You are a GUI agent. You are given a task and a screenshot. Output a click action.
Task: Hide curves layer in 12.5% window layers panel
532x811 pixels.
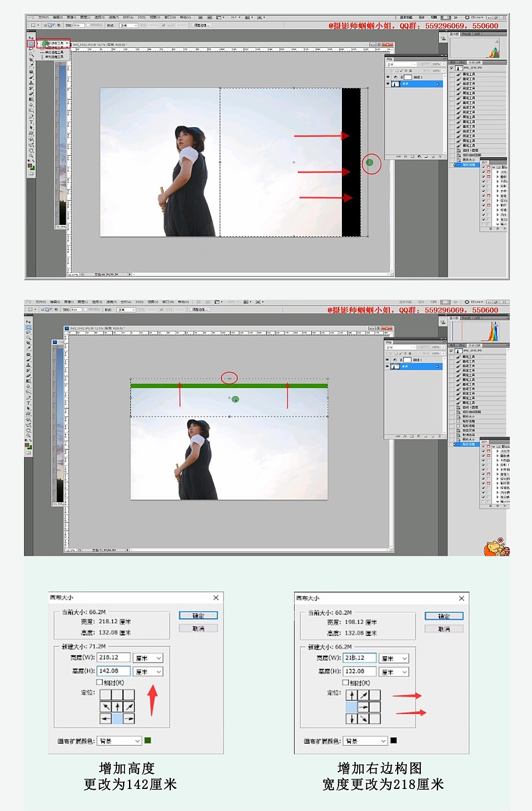click(387, 360)
